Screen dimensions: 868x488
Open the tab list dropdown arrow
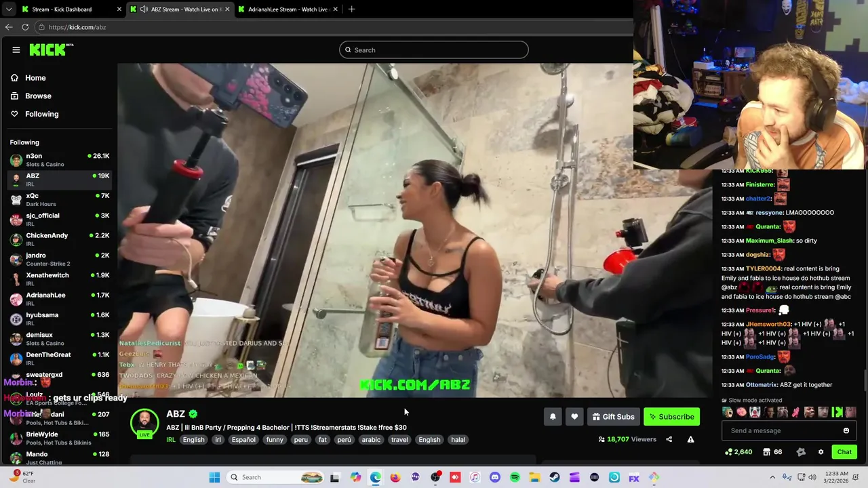(x=8, y=9)
